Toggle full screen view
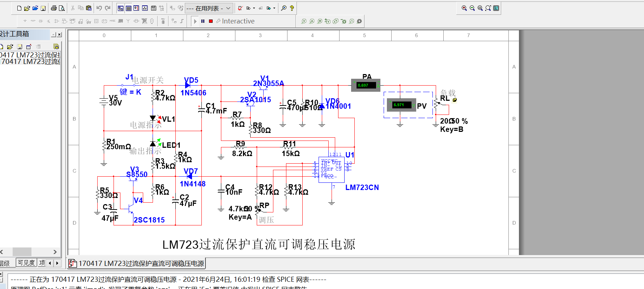The width and height of the screenshot is (644, 289). click(x=496, y=8)
